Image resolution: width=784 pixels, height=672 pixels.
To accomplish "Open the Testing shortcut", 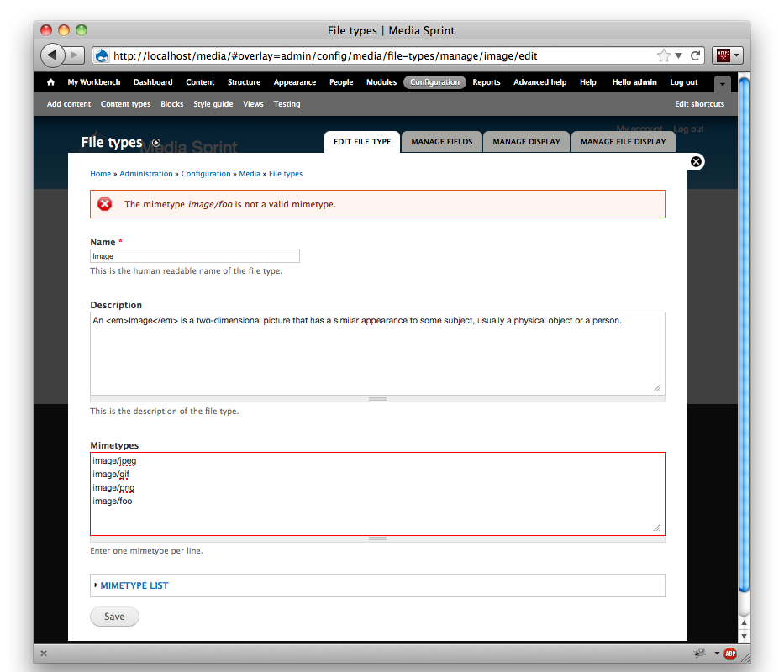I will pyautogui.click(x=287, y=104).
